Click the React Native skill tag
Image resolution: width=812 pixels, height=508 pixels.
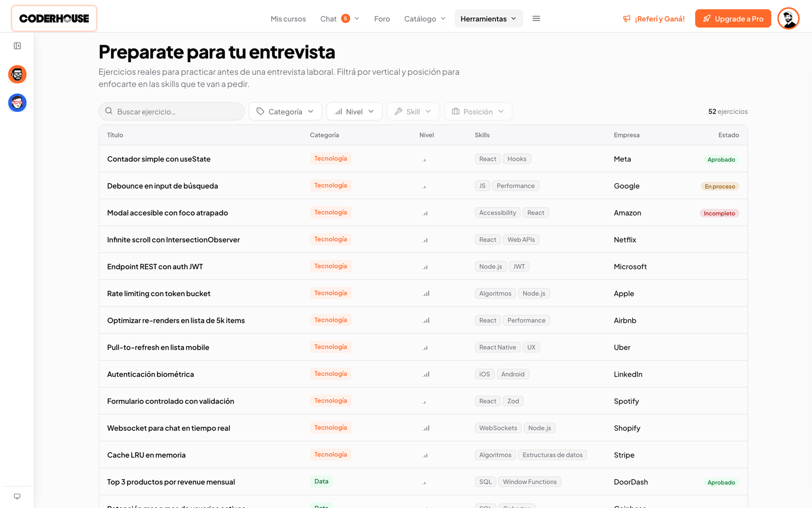click(497, 347)
